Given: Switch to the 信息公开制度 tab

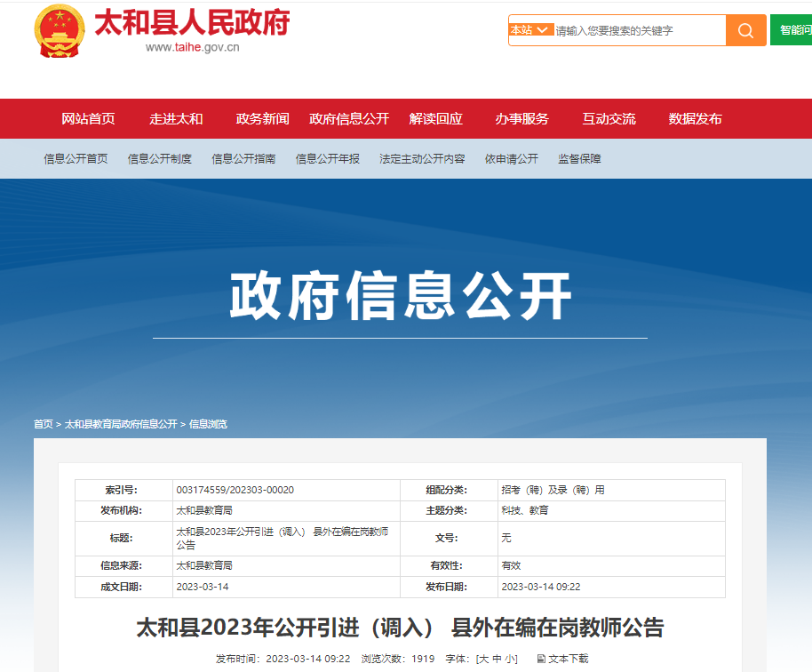Looking at the screenshot, I should pyautogui.click(x=160, y=159).
